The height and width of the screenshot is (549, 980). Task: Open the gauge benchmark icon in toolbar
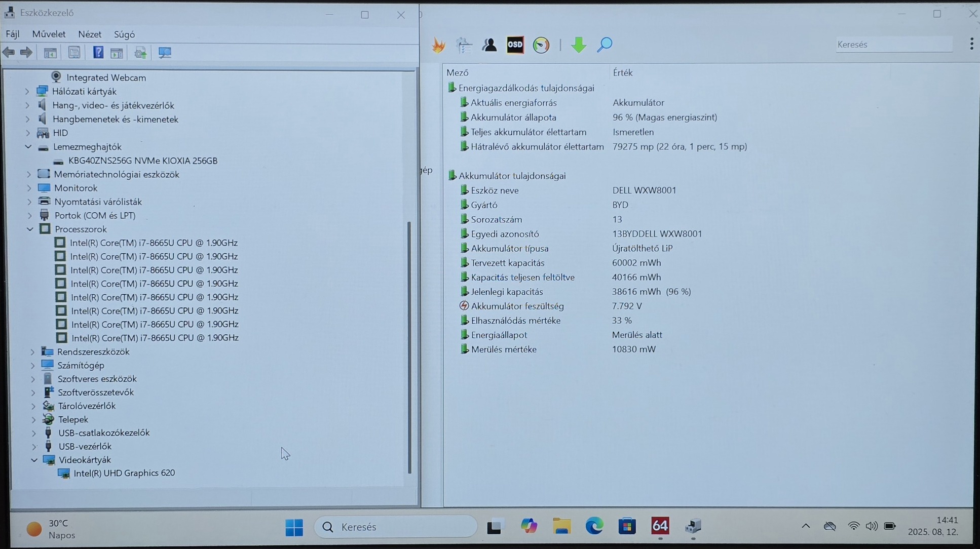[541, 45]
